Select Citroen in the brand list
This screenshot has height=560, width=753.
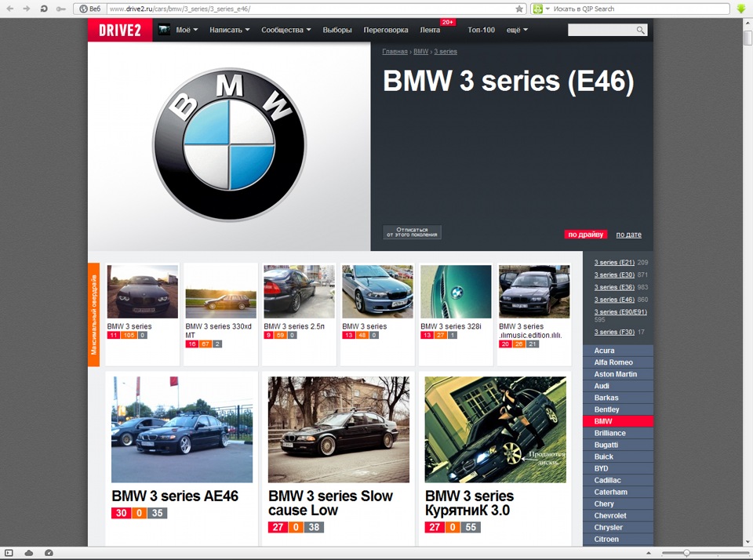tap(618, 539)
